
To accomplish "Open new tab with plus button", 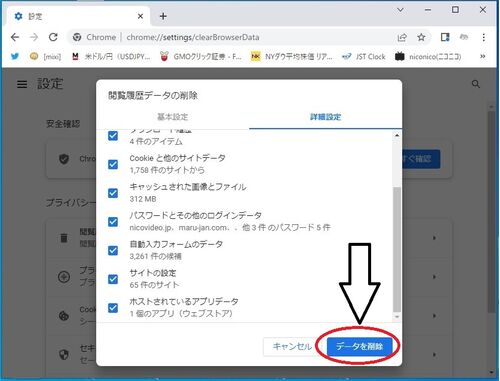I will tap(163, 16).
